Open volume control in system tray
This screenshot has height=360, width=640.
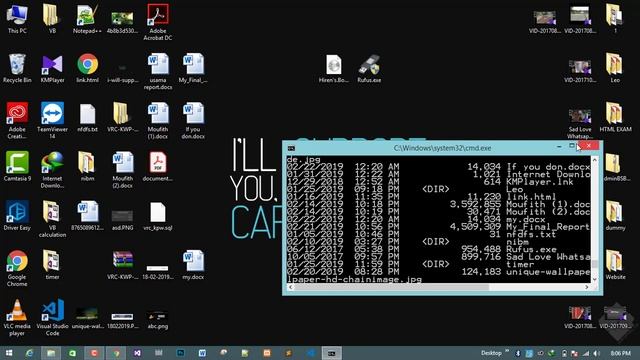(x=597, y=353)
